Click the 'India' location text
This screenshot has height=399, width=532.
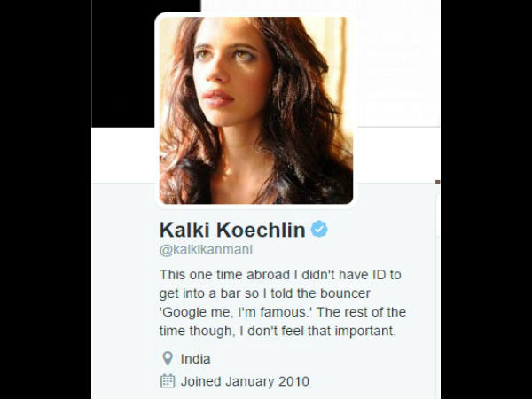[x=195, y=359]
